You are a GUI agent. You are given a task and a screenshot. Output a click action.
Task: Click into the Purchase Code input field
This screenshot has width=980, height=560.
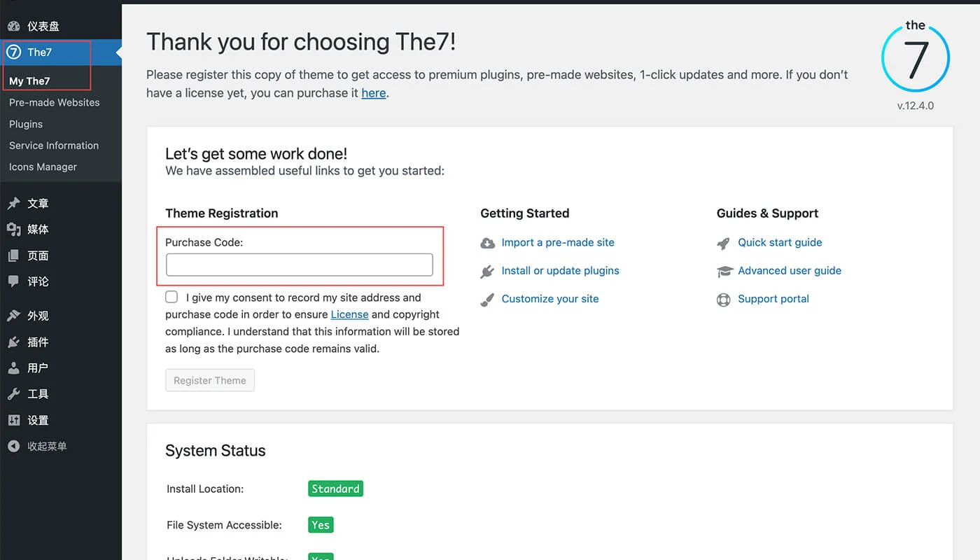tap(300, 265)
